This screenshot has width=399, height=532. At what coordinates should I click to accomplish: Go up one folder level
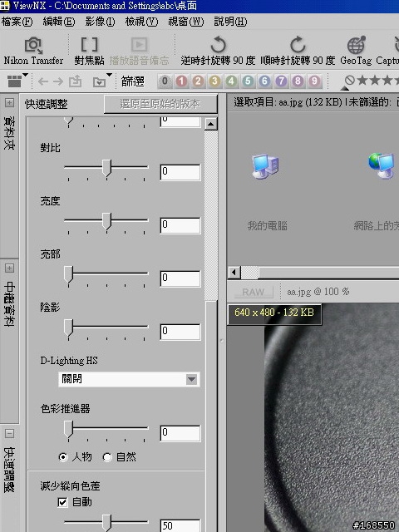click(75, 81)
